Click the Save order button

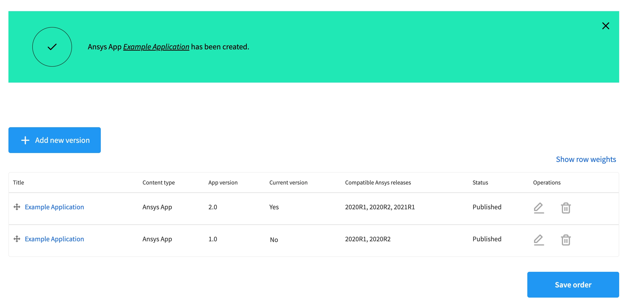click(573, 284)
